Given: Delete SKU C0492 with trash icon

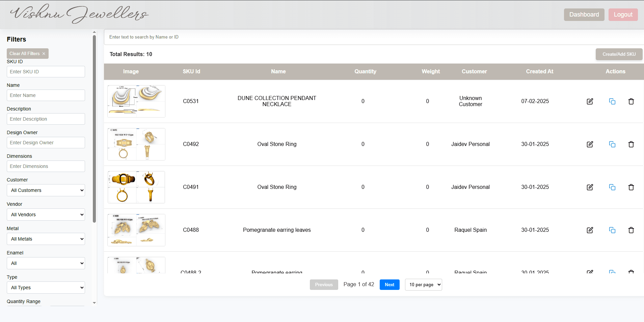Looking at the screenshot, I should [631, 144].
